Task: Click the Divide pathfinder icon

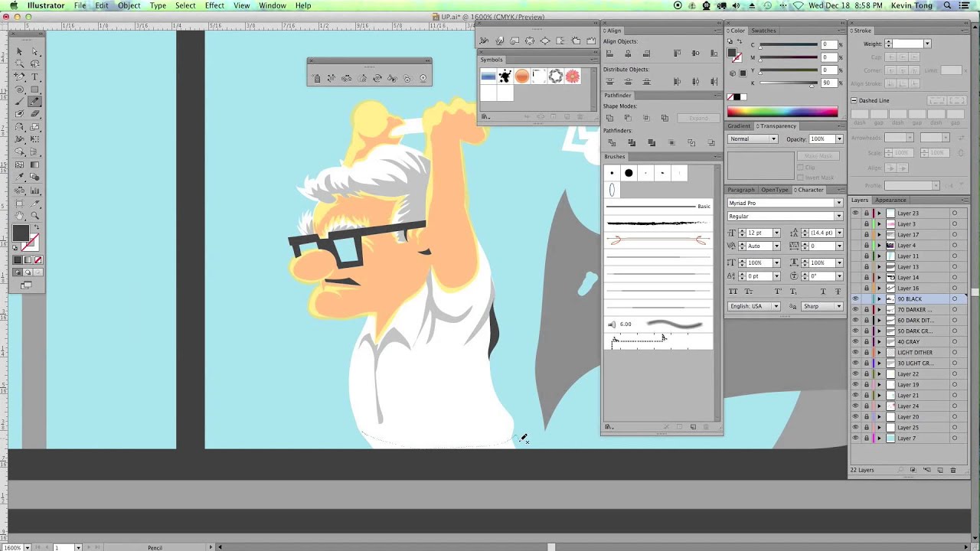Action: click(x=610, y=142)
